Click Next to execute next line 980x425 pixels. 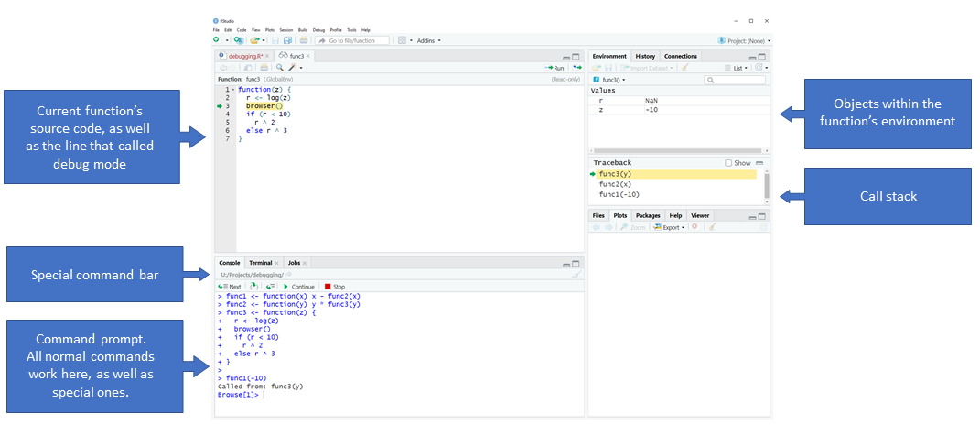click(230, 287)
